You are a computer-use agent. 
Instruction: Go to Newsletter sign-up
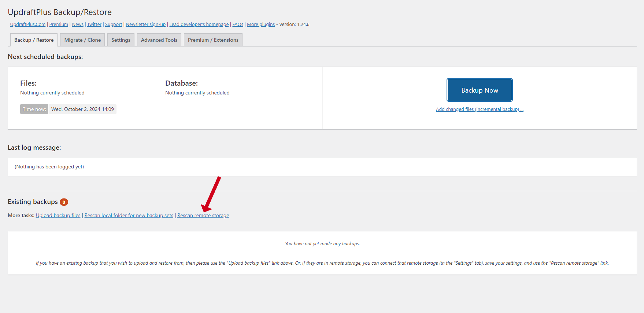[x=145, y=25]
